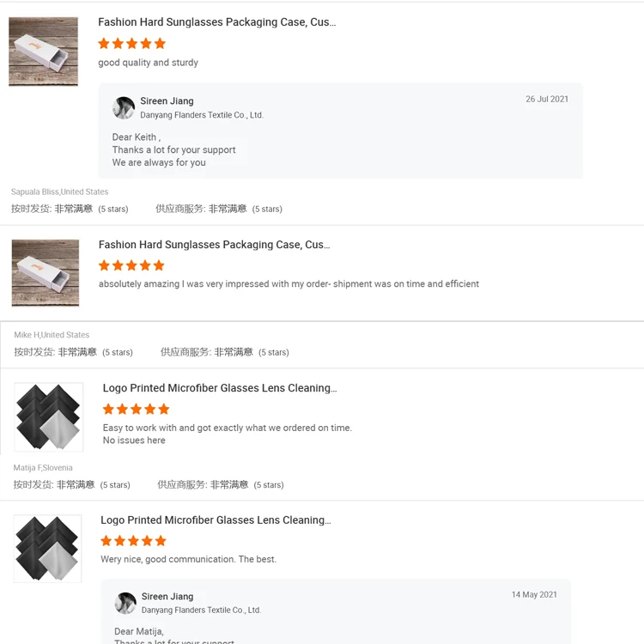Click reviewer name Sapuala Bliss, United States
This screenshot has height=644, width=644.
point(59,192)
